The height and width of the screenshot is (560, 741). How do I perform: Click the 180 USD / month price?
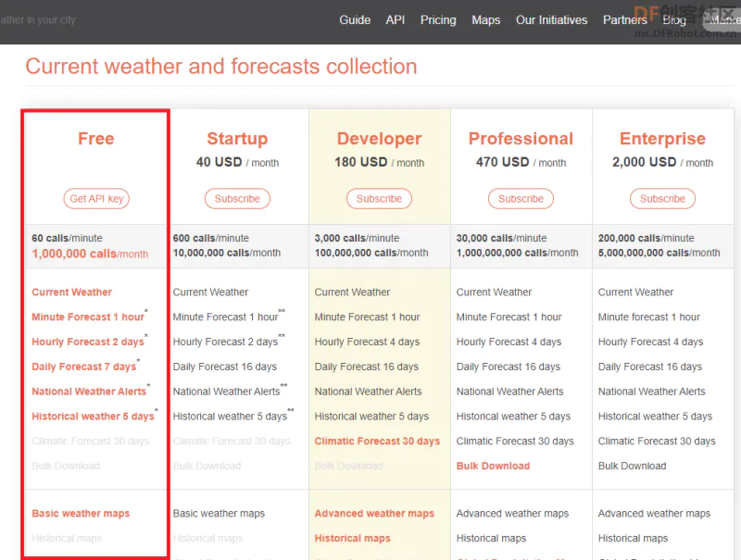[379, 162]
